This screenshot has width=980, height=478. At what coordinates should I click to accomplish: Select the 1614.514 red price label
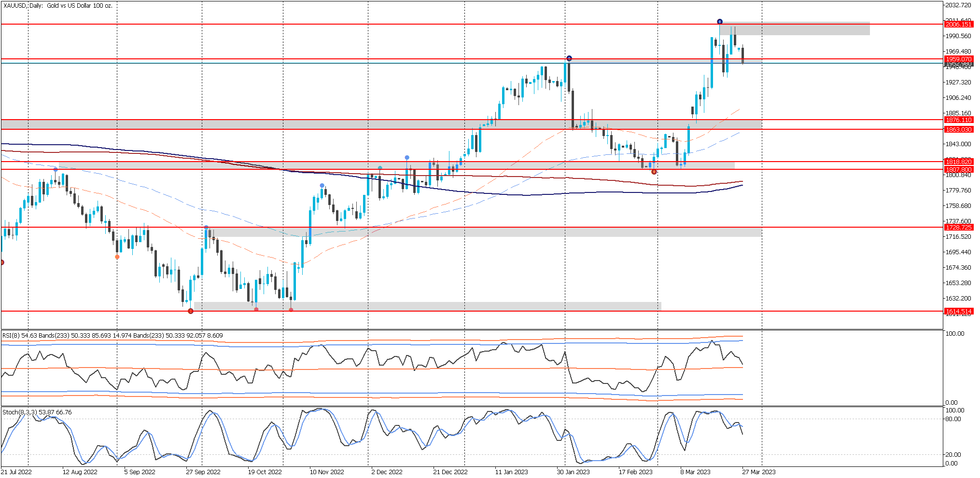(x=958, y=311)
